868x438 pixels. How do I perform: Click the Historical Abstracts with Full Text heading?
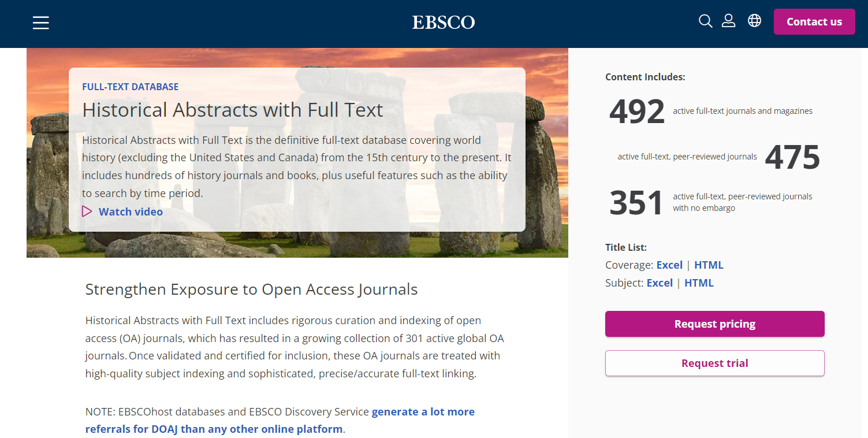233,109
